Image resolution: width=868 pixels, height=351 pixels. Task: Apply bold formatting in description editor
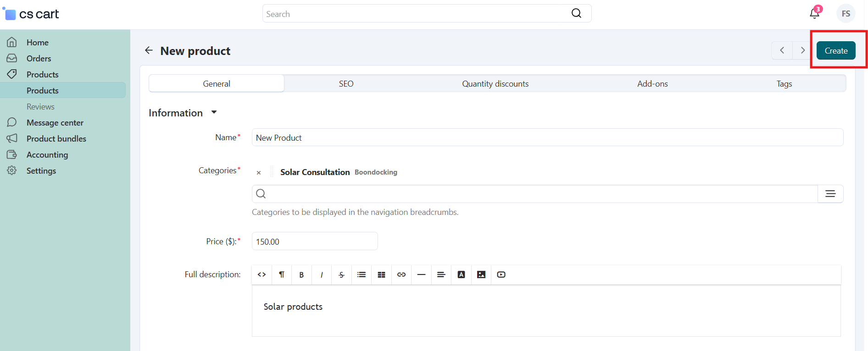301,274
